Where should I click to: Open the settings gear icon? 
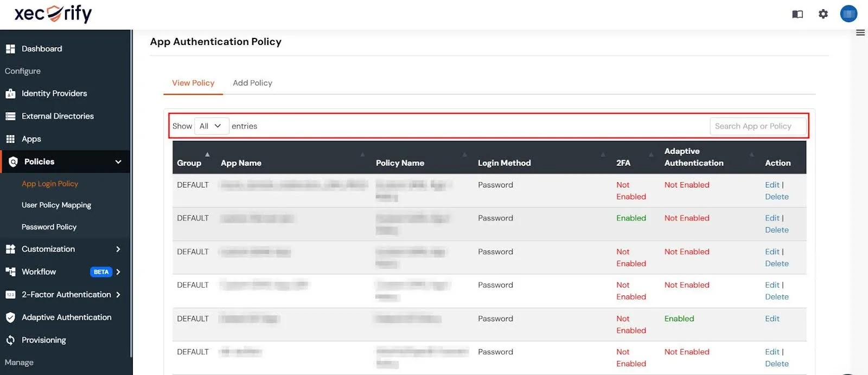823,14
